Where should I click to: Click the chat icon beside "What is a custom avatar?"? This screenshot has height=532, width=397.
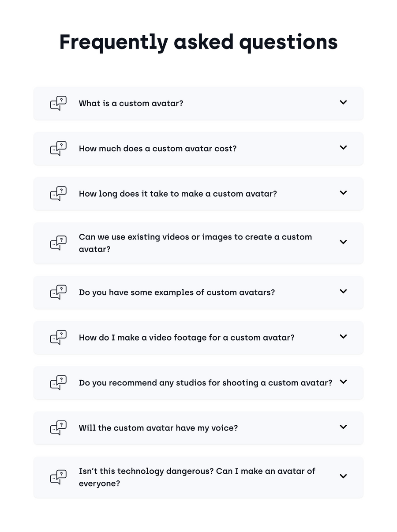58,103
